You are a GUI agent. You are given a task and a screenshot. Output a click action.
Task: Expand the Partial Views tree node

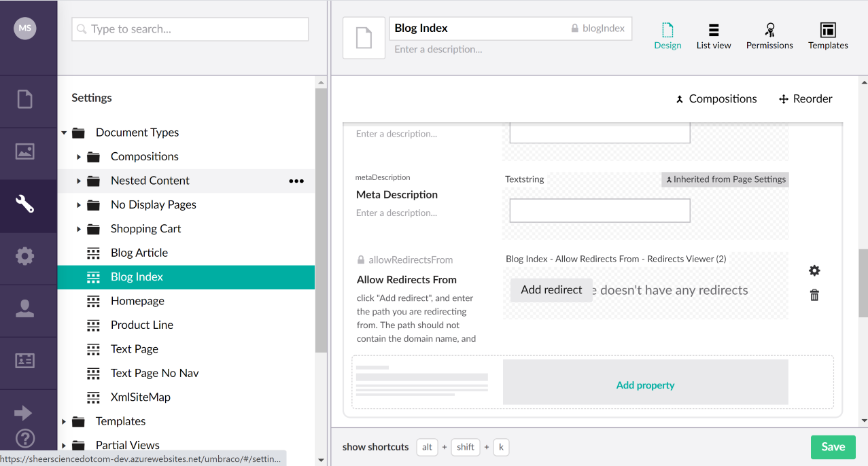64,446
